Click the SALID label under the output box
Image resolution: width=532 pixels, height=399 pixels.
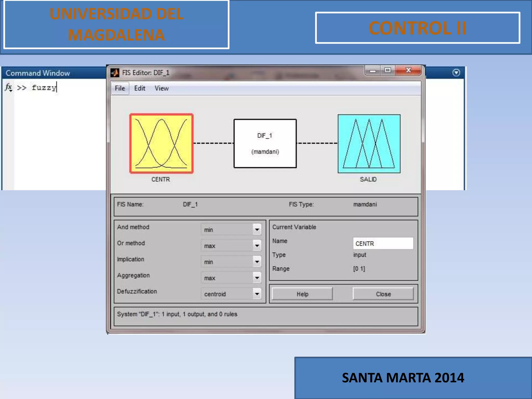point(368,179)
